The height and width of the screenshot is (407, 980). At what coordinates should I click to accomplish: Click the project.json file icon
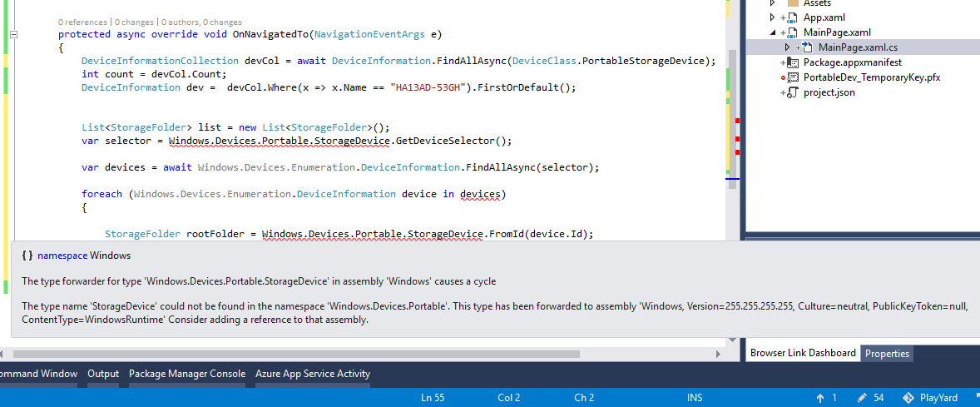pyautogui.click(x=793, y=92)
